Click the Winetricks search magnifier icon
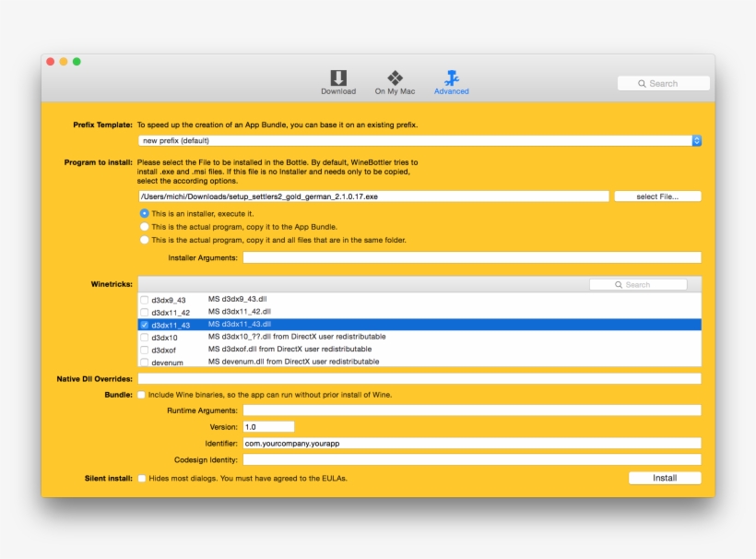 point(618,284)
